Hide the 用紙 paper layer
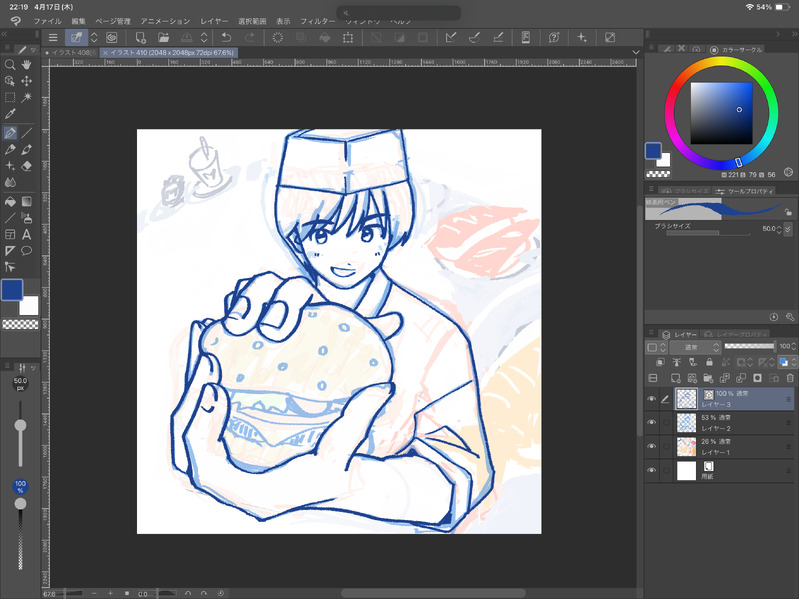 [651, 470]
